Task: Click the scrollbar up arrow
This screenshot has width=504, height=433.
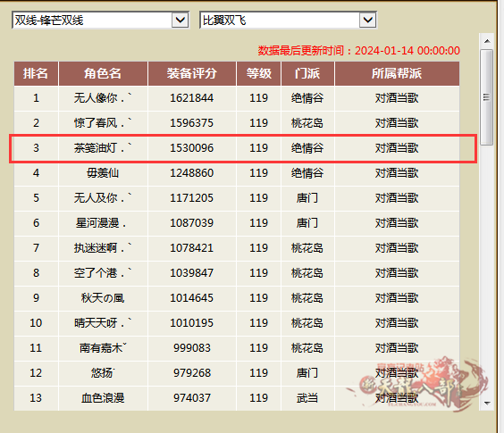Action: tap(487, 41)
